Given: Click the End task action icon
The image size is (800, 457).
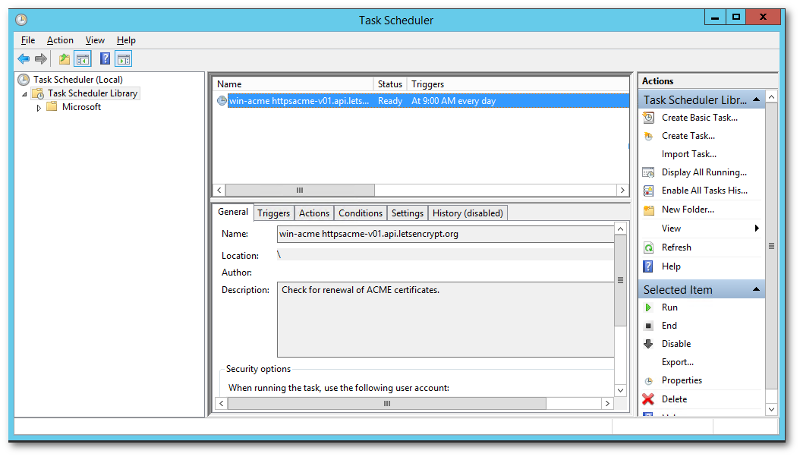Looking at the screenshot, I should point(649,326).
